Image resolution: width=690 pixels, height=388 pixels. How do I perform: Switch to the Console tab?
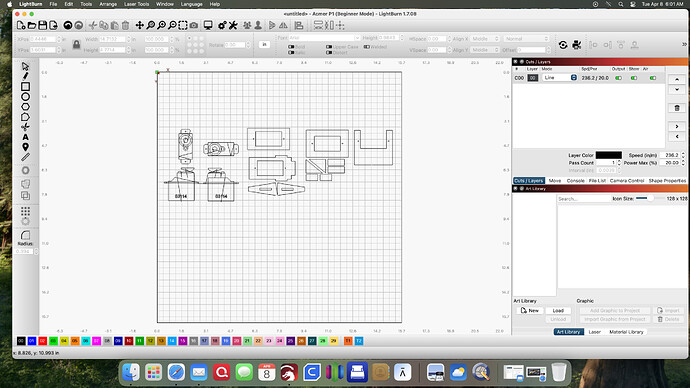coord(575,181)
